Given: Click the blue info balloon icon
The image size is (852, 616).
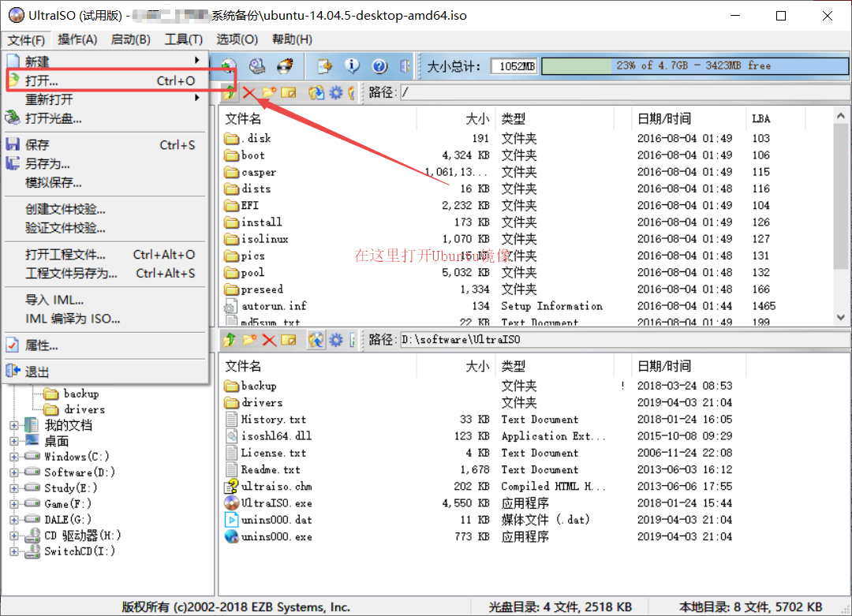Looking at the screenshot, I should pyautogui.click(x=352, y=66).
